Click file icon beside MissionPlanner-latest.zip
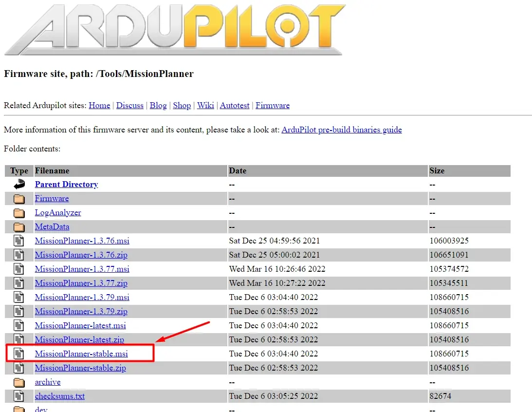The height and width of the screenshot is (412, 532). click(18, 339)
